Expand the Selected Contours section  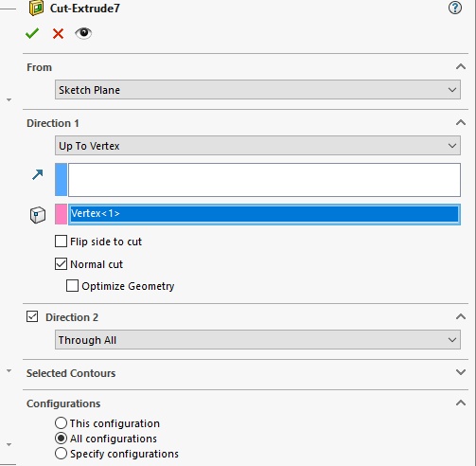pyautogui.click(x=461, y=372)
